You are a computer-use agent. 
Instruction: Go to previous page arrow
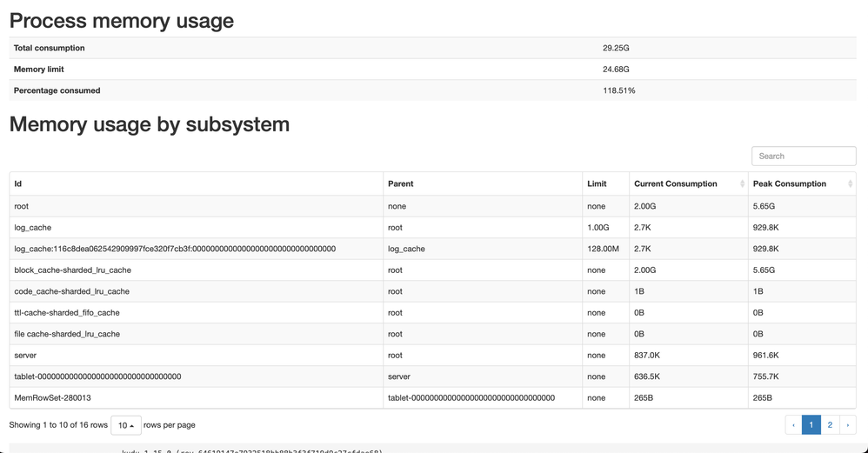(793, 425)
